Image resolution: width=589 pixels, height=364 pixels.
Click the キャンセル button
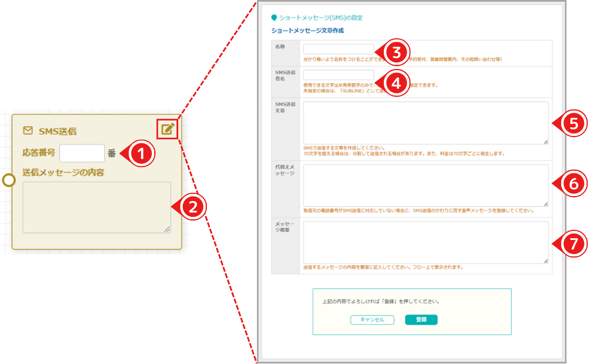coord(372,320)
